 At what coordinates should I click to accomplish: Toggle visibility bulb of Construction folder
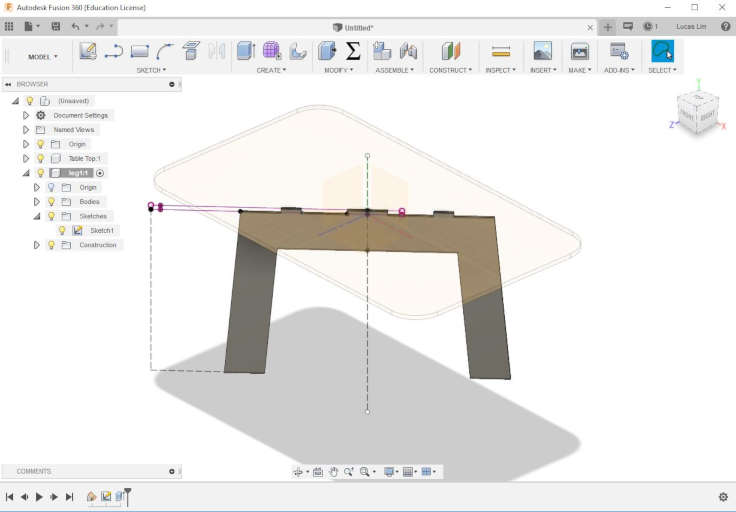click(52, 245)
